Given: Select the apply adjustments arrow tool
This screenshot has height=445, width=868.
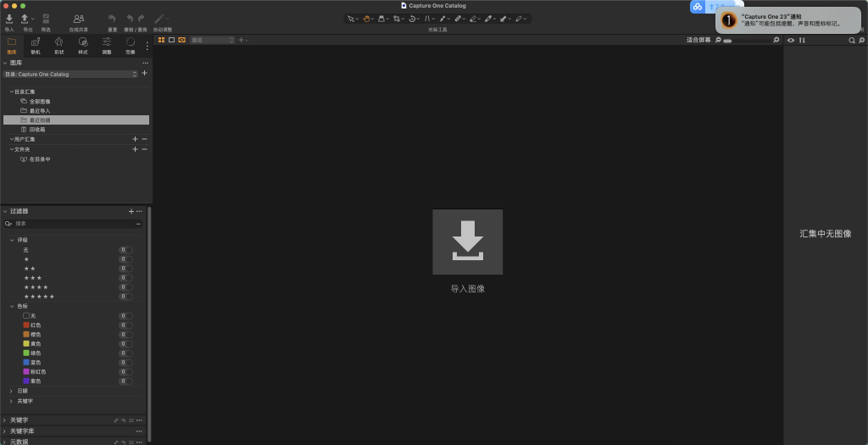Looking at the screenshot, I should pos(504,19).
